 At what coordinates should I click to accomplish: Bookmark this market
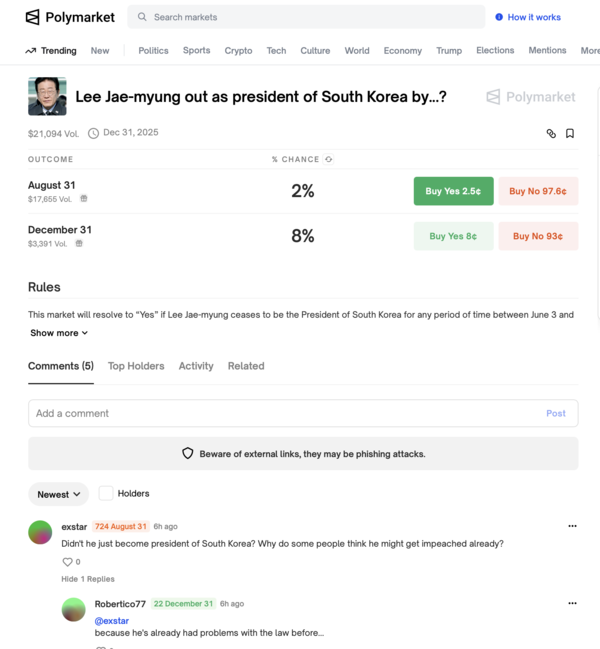[x=570, y=133]
